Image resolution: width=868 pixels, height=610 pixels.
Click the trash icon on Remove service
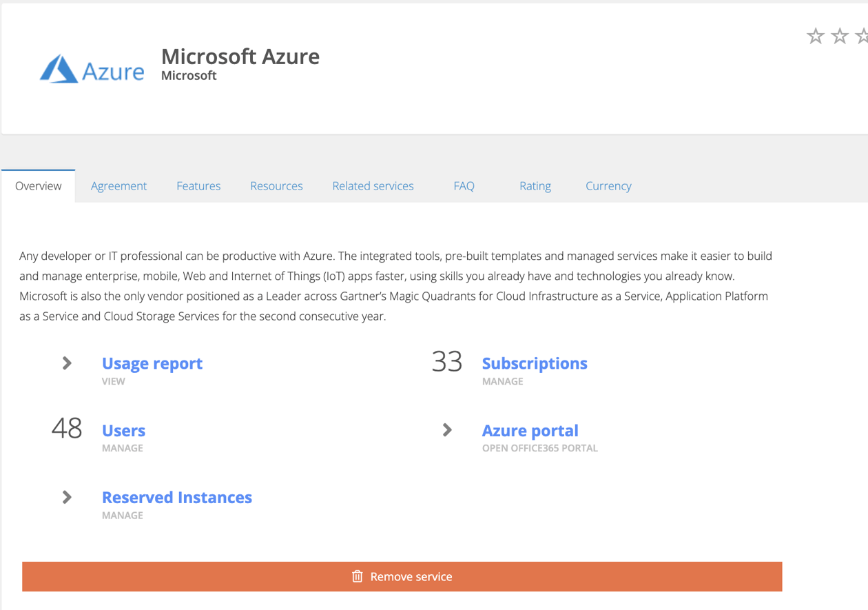358,576
